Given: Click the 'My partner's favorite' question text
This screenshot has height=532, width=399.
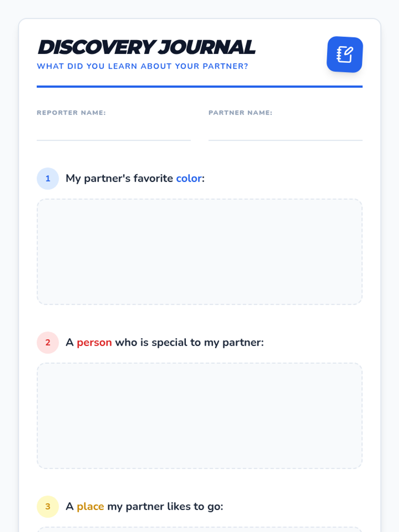Looking at the screenshot, I should coord(119,179).
